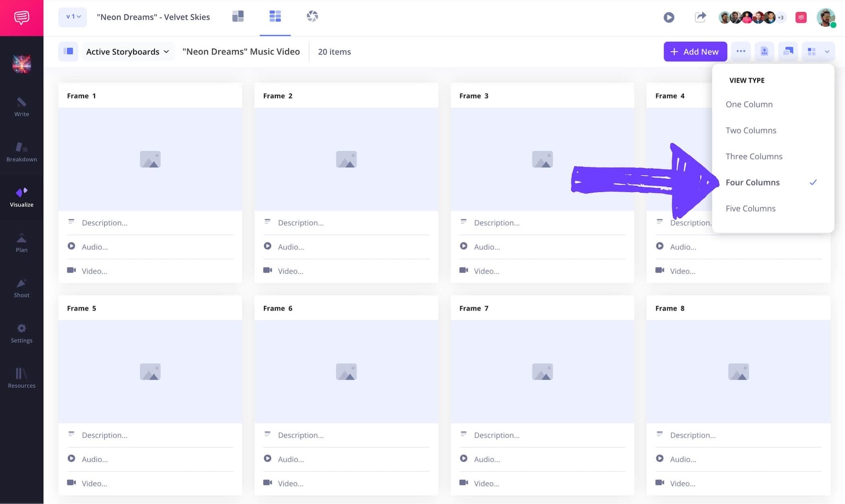Expand the Active Storyboards dropdown

tap(127, 51)
